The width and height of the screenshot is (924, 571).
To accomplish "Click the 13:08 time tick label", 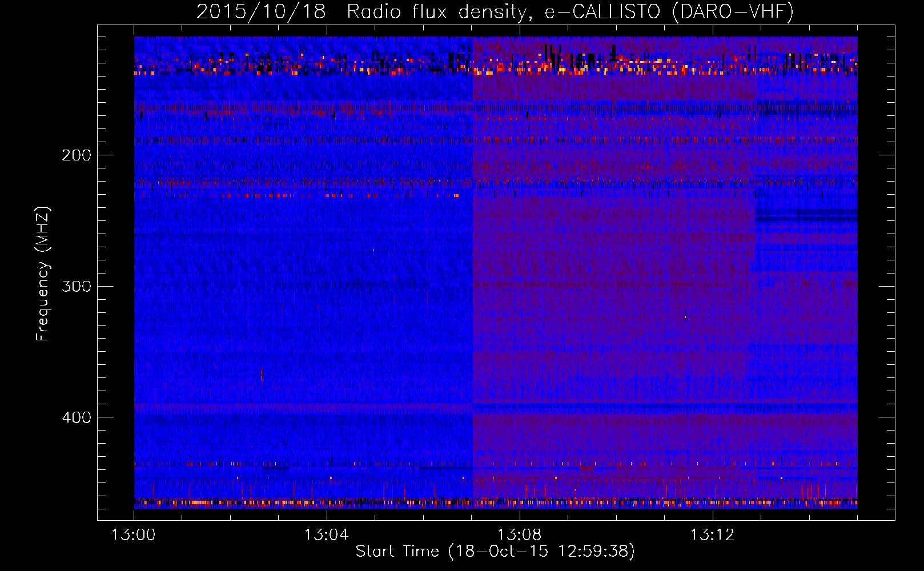I will tap(519, 535).
